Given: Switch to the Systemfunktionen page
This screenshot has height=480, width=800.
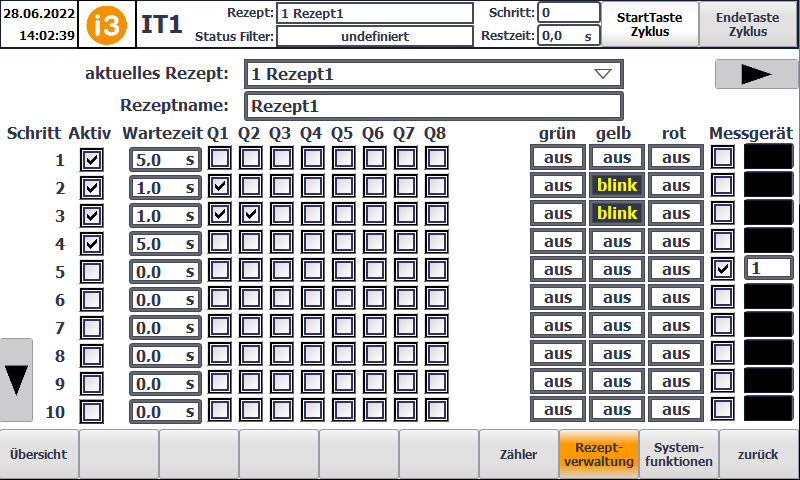Looking at the screenshot, I should [x=679, y=454].
